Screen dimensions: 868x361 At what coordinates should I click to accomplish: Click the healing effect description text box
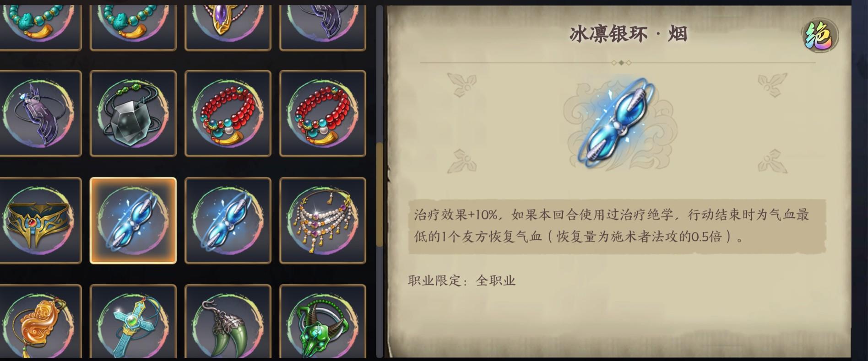point(617,226)
